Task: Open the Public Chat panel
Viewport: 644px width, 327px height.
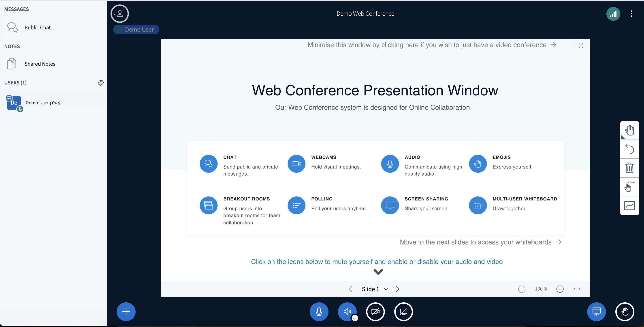Action: click(37, 27)
